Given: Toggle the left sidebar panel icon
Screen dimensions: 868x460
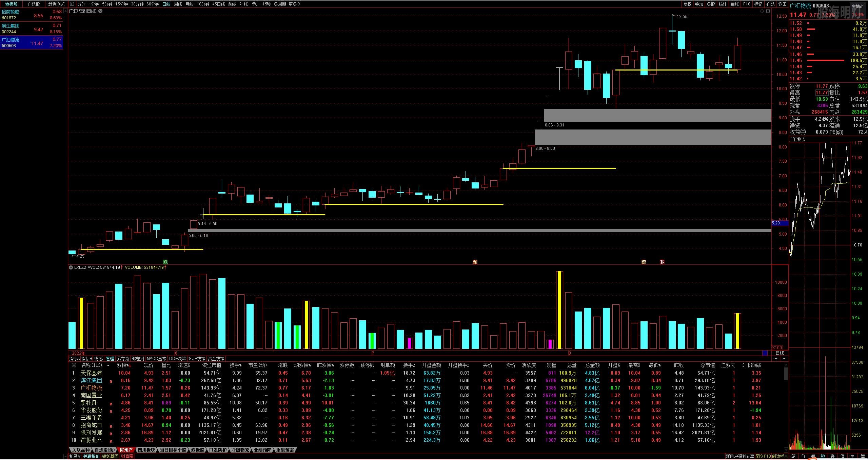Looking at the screenshot, I should click(72, 4).
